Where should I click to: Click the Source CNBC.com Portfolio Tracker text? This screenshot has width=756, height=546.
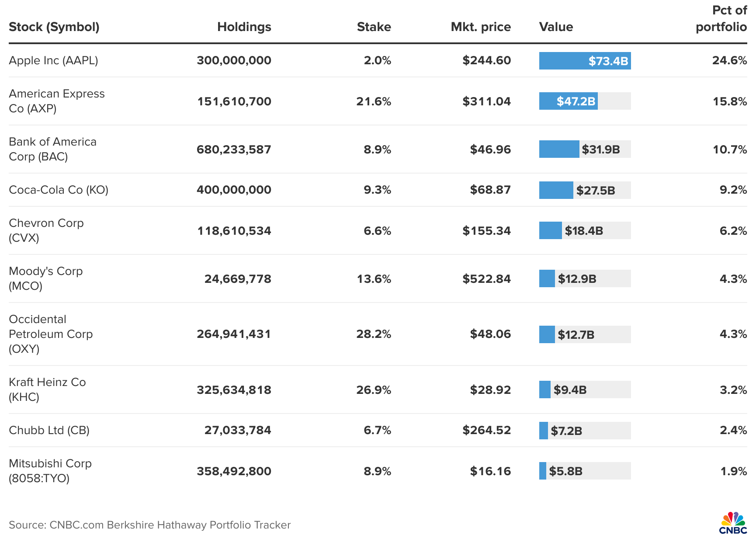pos(149,525)
